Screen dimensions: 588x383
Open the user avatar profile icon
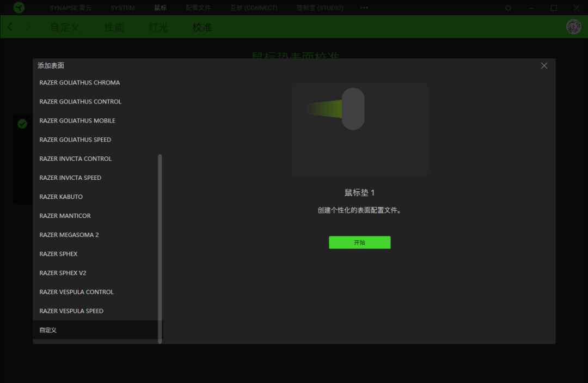[574, 27]
